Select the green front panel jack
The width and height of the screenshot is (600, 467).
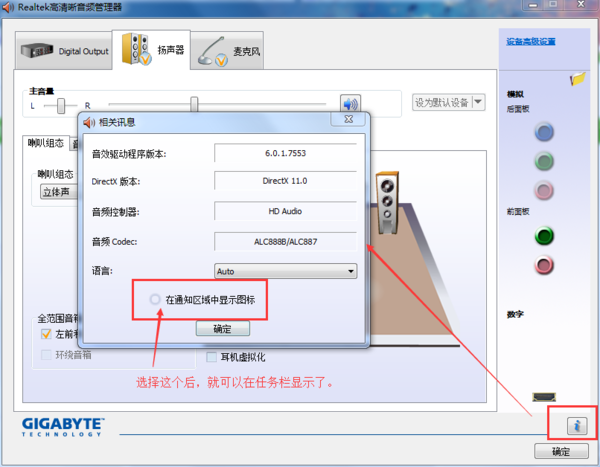click(x=544, y=235)
